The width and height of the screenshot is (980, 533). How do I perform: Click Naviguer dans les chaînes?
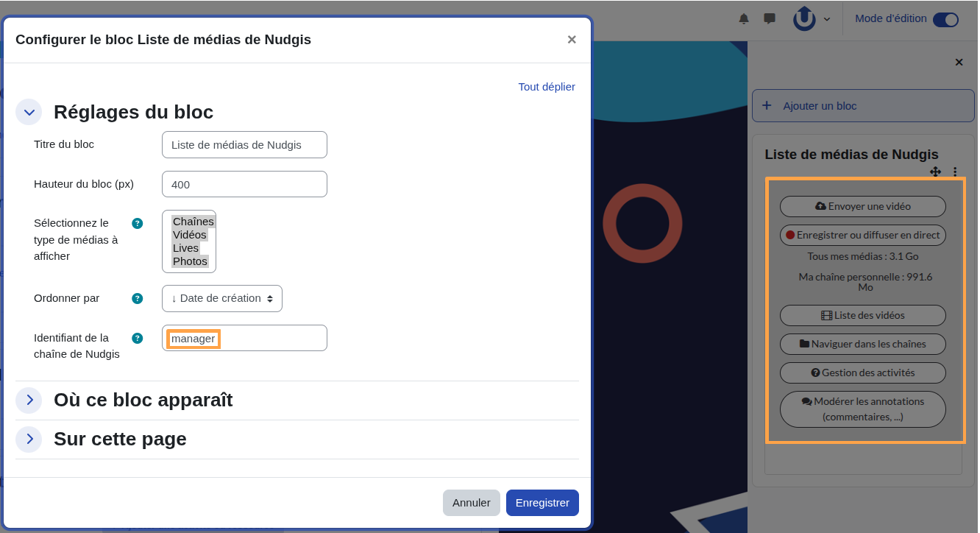coord(862,344)
